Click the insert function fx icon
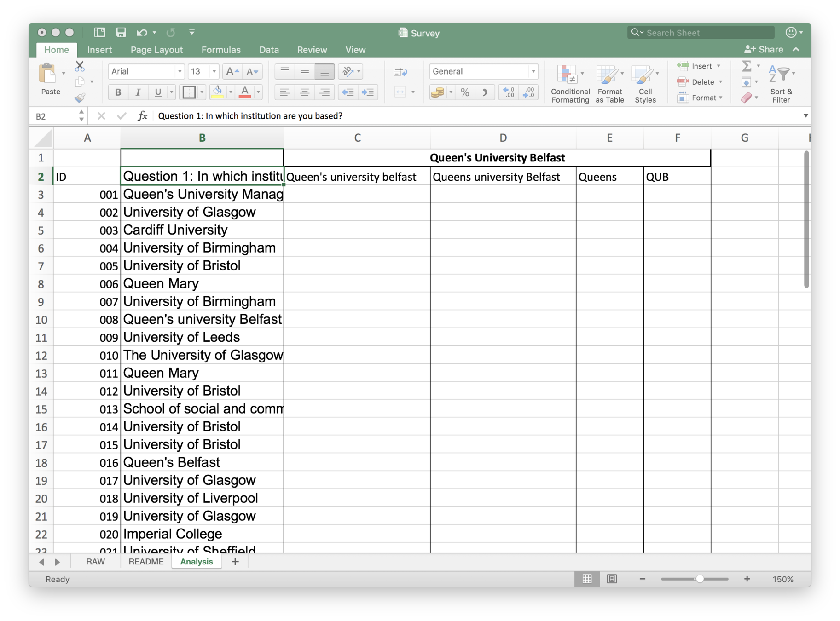840x621 pixels. 143,116
